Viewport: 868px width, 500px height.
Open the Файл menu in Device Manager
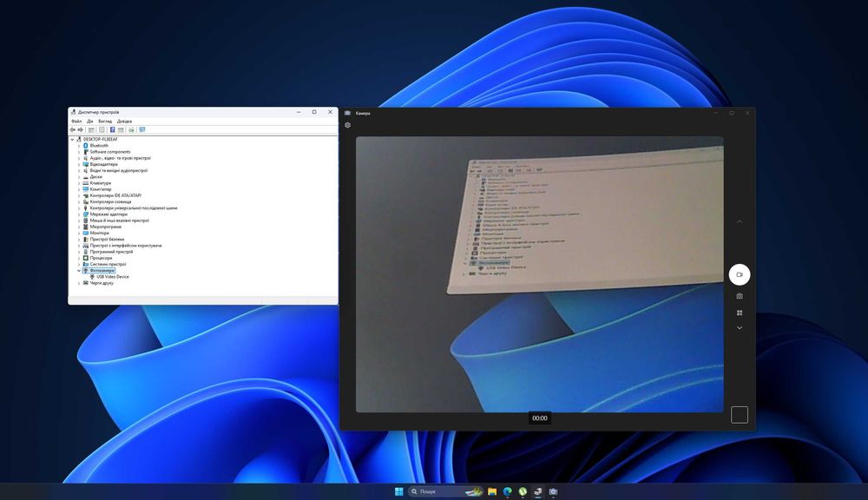(x=76, y=122)
